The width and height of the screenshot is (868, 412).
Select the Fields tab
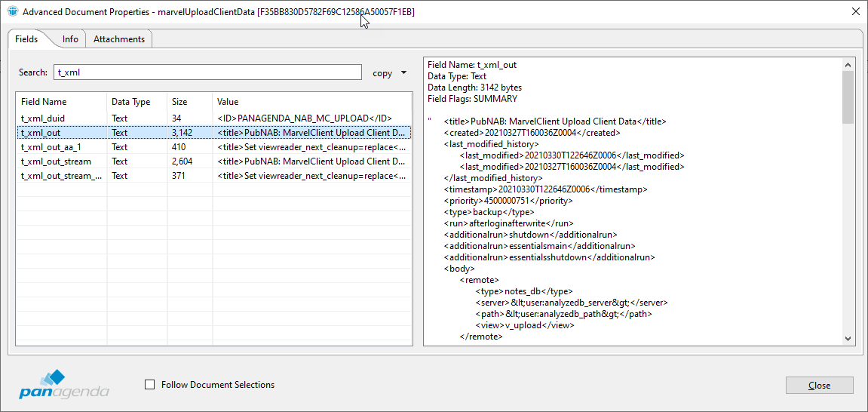point(26,39)
